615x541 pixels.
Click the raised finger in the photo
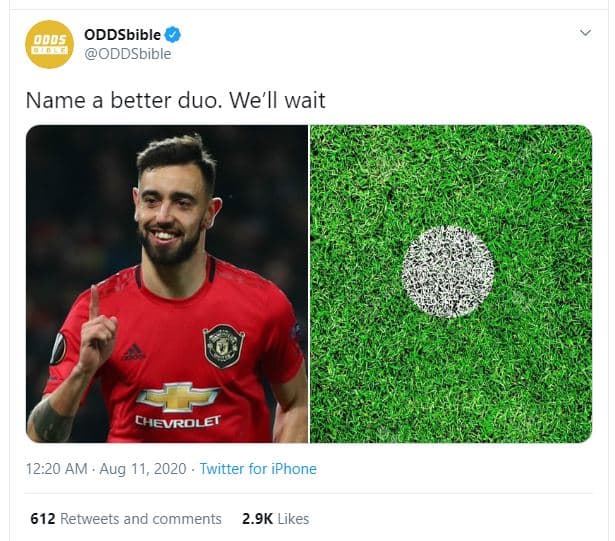click(x=95, y=302)
